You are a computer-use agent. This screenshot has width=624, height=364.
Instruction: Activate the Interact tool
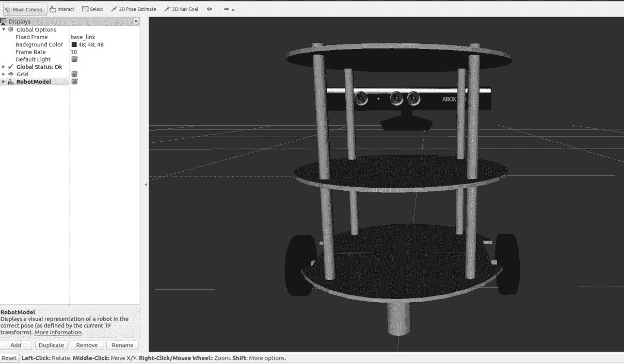click(62, 9)
